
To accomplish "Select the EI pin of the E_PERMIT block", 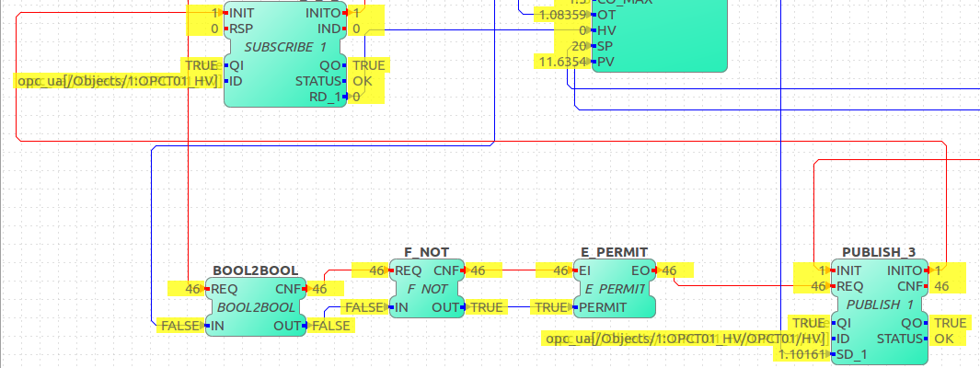I will (x=585, y=270).
